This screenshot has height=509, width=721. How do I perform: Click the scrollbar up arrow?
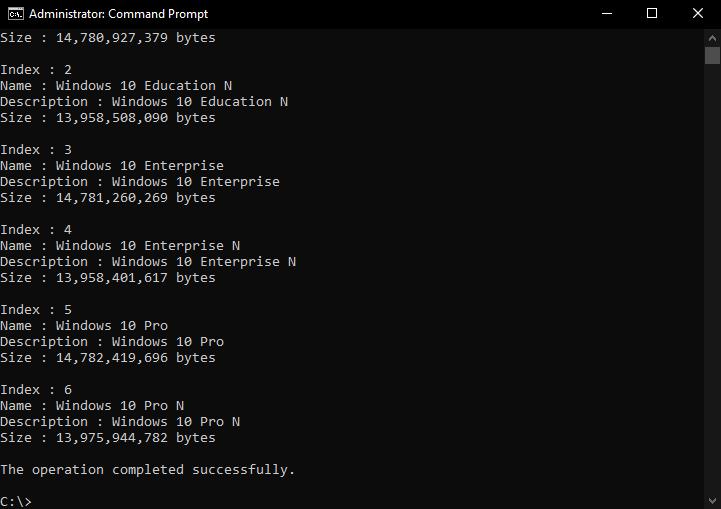712,38
